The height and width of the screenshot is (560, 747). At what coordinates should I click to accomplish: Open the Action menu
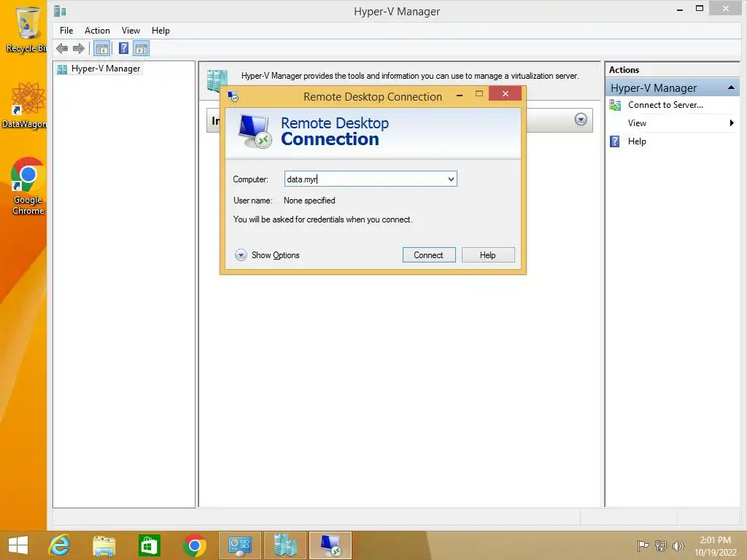click(97, 31)
